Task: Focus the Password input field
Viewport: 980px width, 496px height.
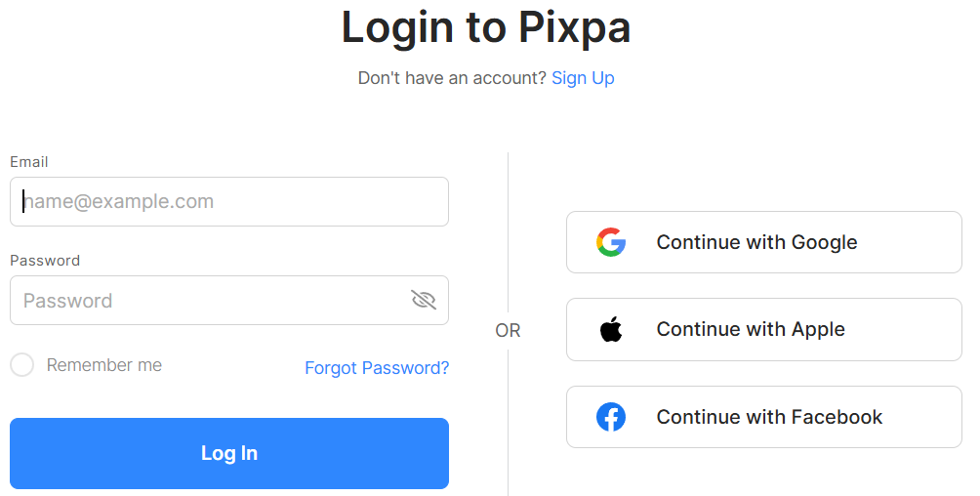Action: pyautogui.click(x=210, y=300)
